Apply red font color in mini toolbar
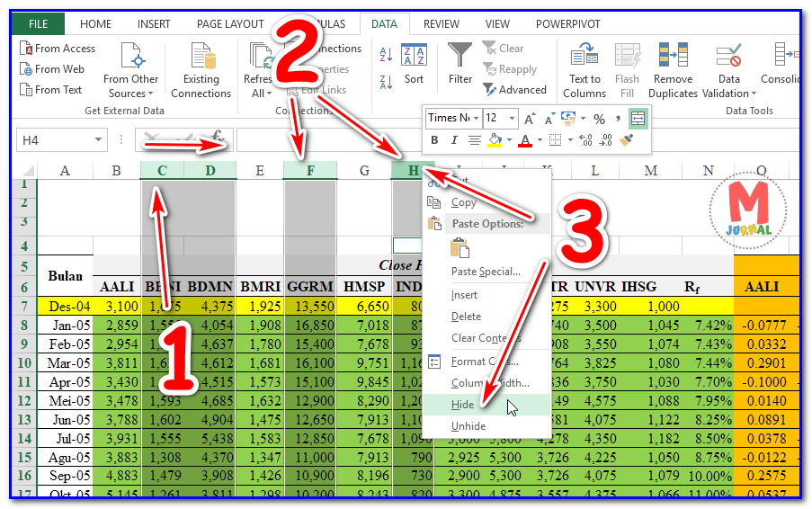The width and height of the screenshot is (812, 509). [x=525, y=140]
